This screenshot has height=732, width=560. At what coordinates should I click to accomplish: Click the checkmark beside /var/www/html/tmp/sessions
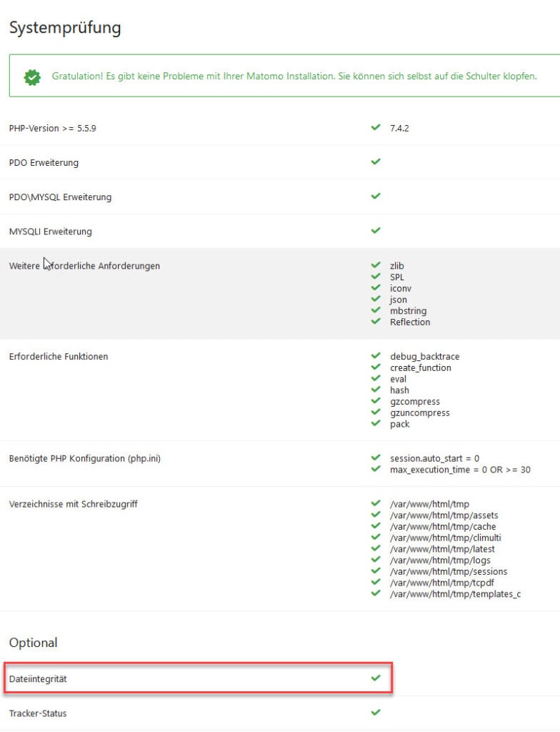point(376,570)
